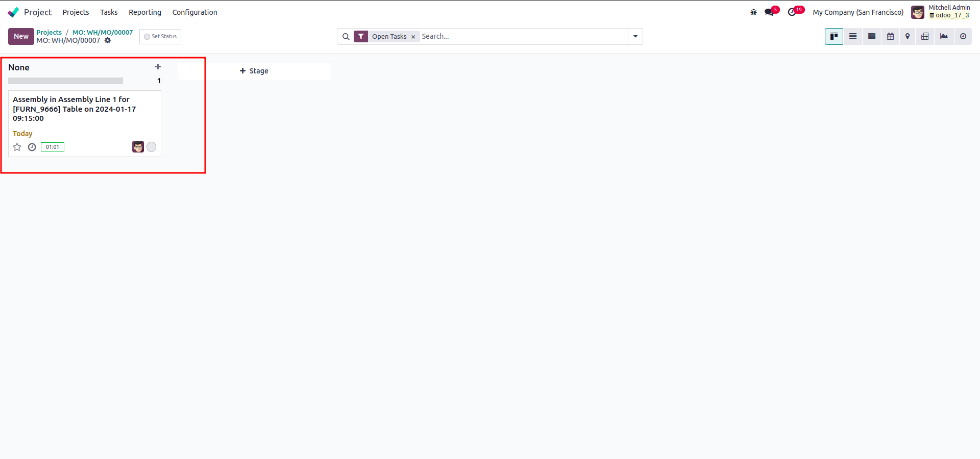Switch to Graph view
Screen dimensions: 980x459
(x=944, y=36)
